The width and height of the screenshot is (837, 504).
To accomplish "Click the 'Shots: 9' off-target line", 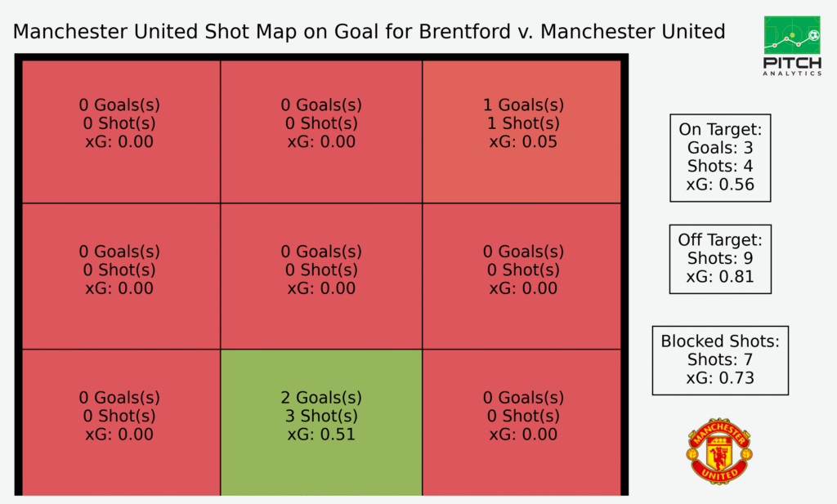I will tap(720, 258).
